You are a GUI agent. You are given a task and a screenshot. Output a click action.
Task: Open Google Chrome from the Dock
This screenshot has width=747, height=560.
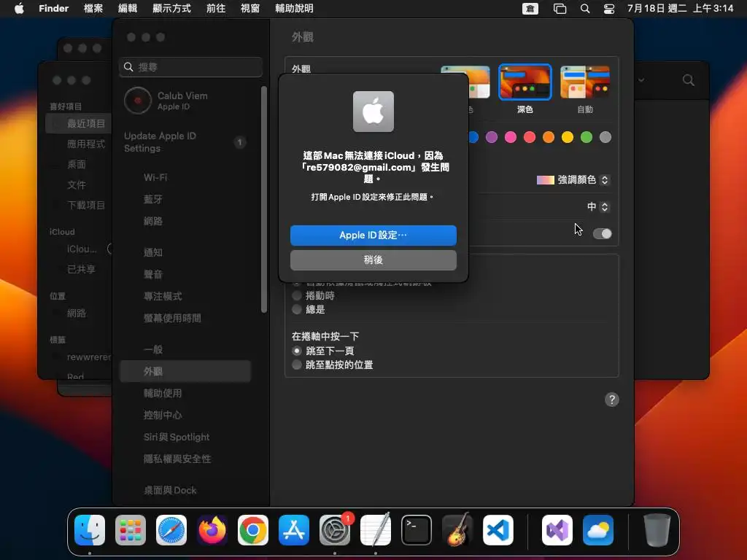click(x=253, y=530)
